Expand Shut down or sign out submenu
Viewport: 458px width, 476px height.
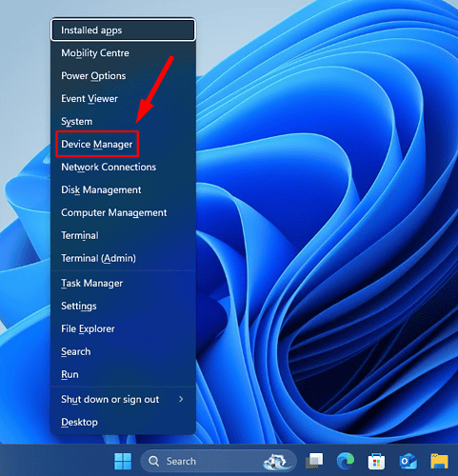point(123,399)
